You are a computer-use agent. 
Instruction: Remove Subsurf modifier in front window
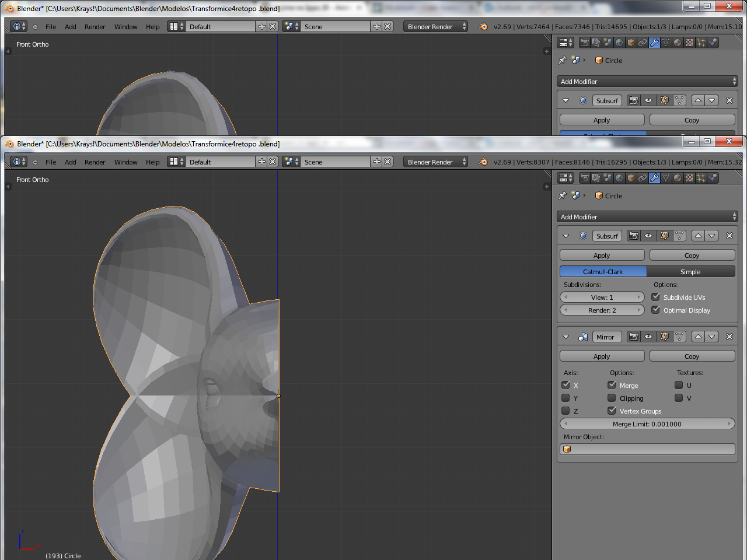tap(729, 236)
